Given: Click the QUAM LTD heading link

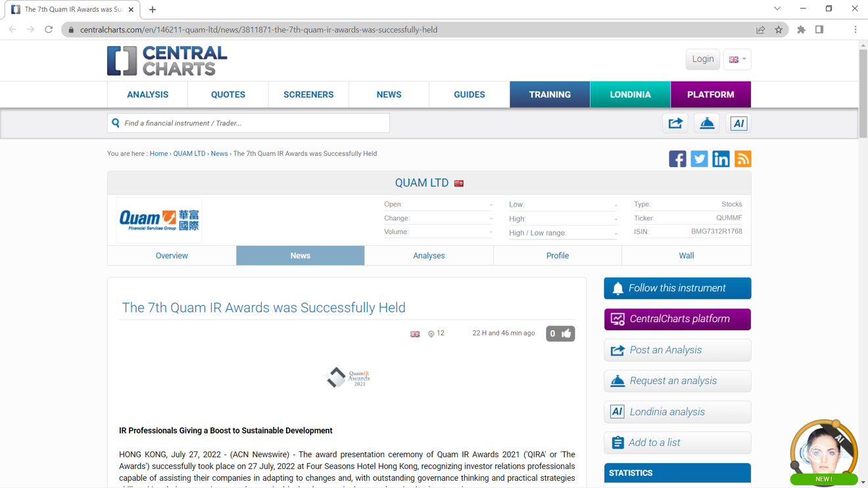Looking at the screenshot, I should tap(422, 183).
